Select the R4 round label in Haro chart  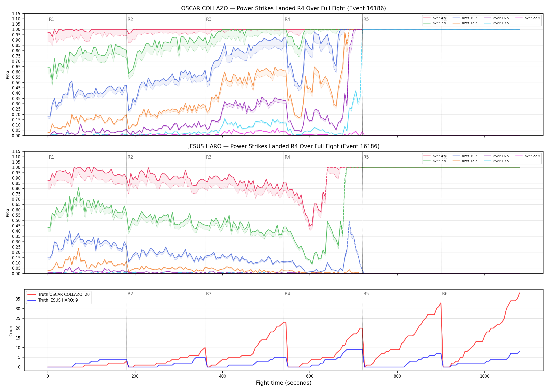tap(287, 157)
